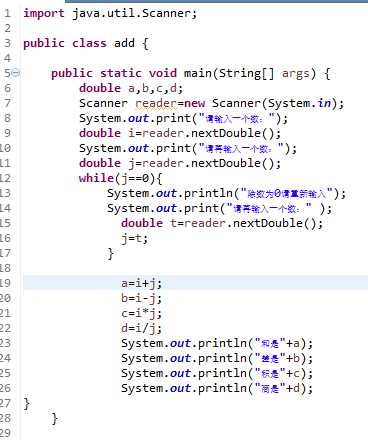Click line number 1 in gutter
This screenshot has height=440, width=368.
click(x=7, y=14)
